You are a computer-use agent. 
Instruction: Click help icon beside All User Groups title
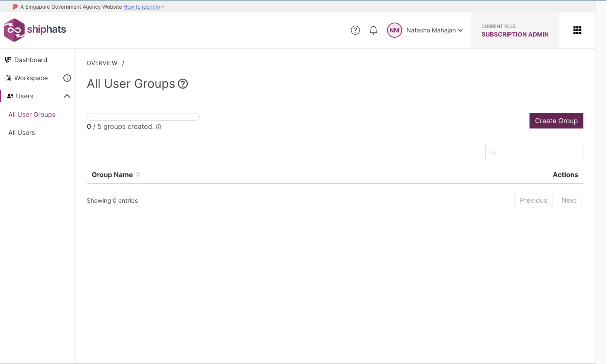pos(183,84)
